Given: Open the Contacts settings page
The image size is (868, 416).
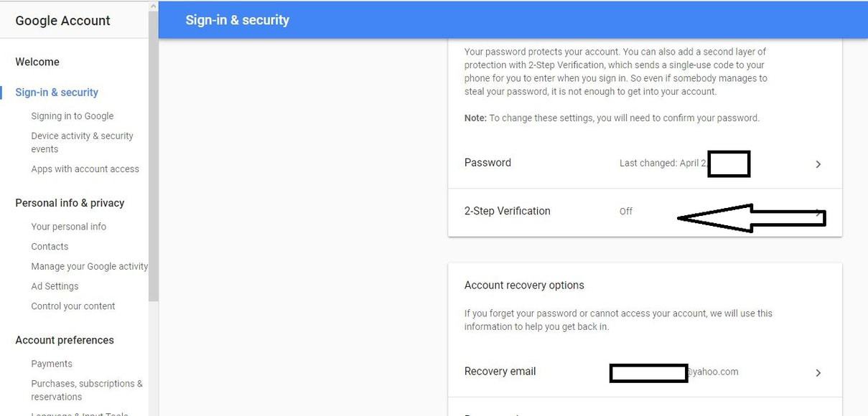Looking at the screenshot, I should pyautogui.click(x=49, y=246).
